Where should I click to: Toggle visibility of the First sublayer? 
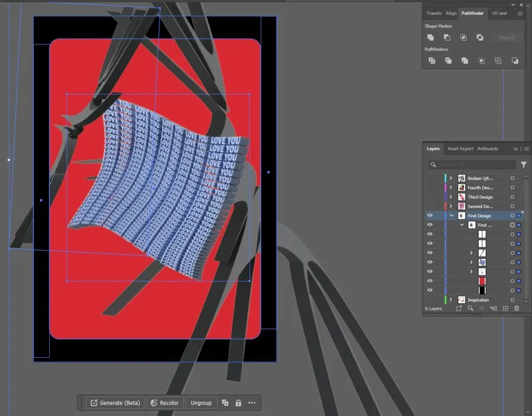(430, 225)
